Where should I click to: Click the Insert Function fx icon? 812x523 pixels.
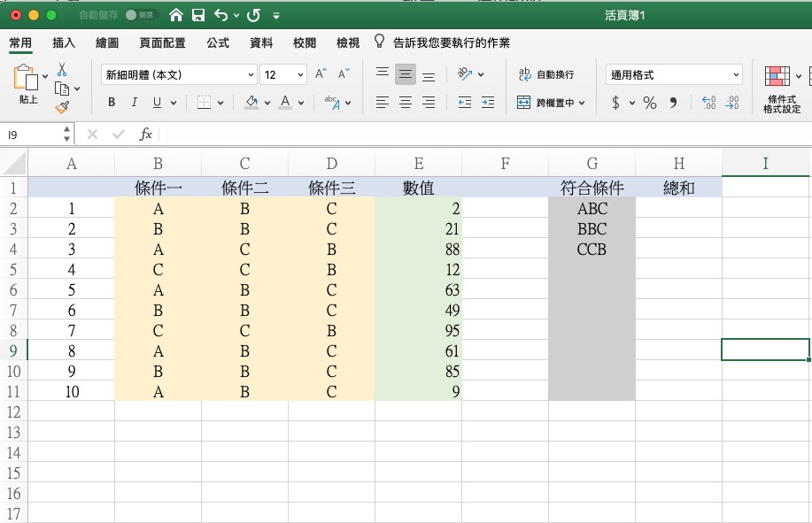click(146, 135)
